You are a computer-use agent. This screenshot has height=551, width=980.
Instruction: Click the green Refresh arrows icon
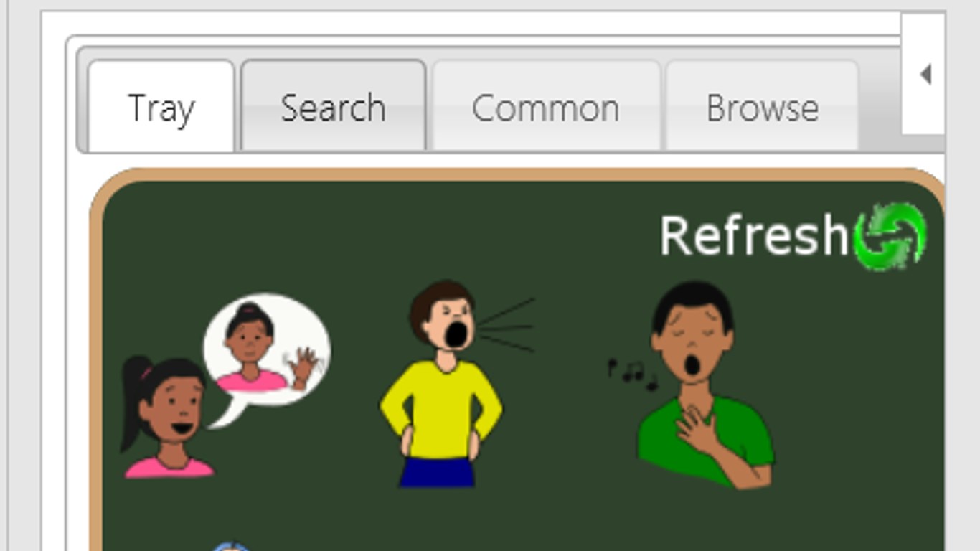892,237
